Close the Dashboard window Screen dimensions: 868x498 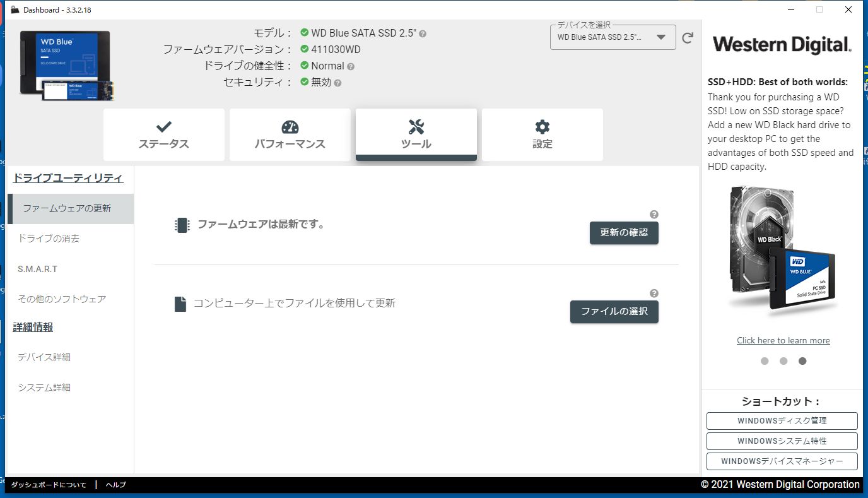848,9
